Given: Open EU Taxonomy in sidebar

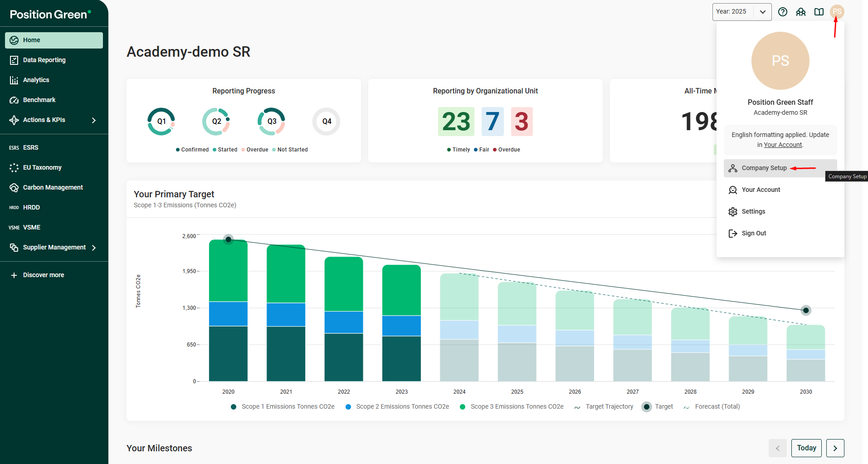Looking at the screenshot, I should pyautogui.click(x=42, y=167).
